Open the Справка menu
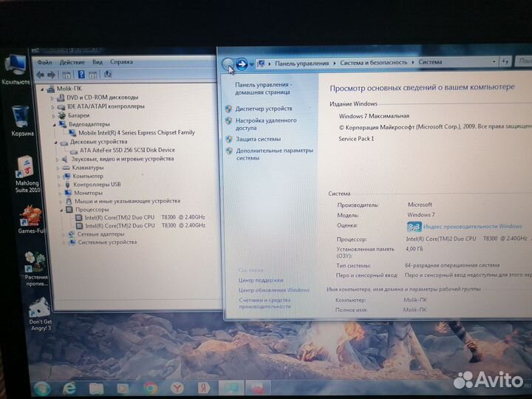The image size is (532, 399). [121, 62]
